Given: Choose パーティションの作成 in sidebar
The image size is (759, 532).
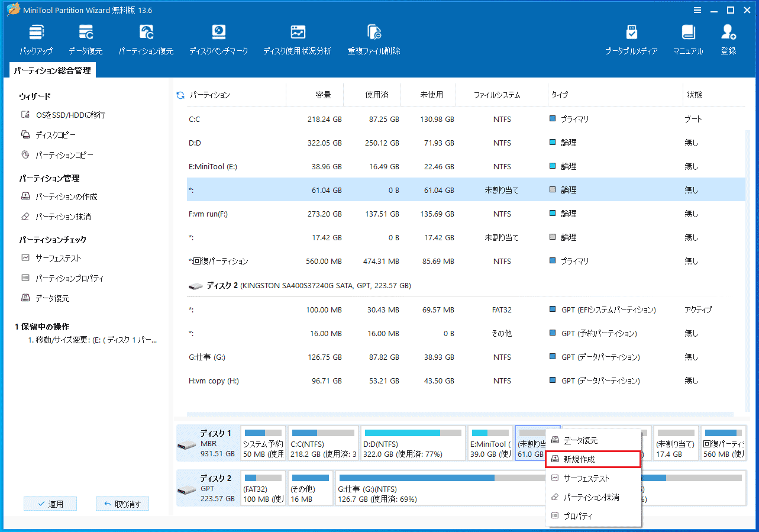Looking at the screenshot, I should point(59,196).
